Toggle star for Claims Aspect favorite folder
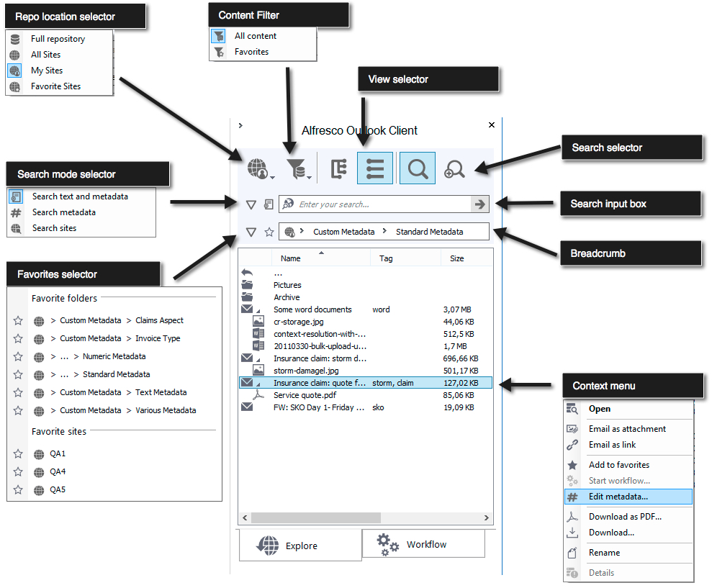Image resolution: width=712 pixels, height=588 pixels. tap(18, 321)
